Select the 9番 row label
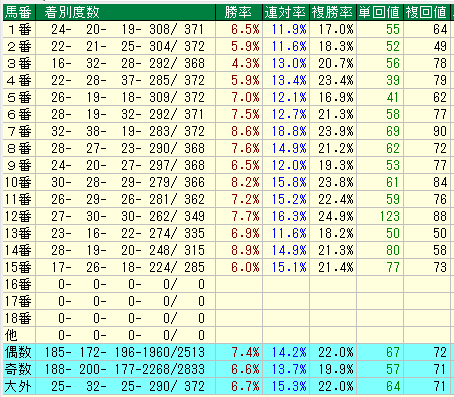 coord(19,166)
